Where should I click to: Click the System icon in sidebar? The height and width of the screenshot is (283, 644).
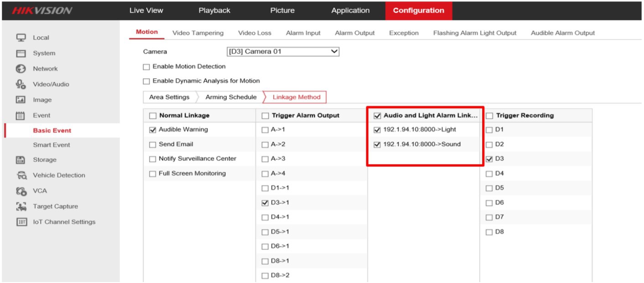click(21, 53)
